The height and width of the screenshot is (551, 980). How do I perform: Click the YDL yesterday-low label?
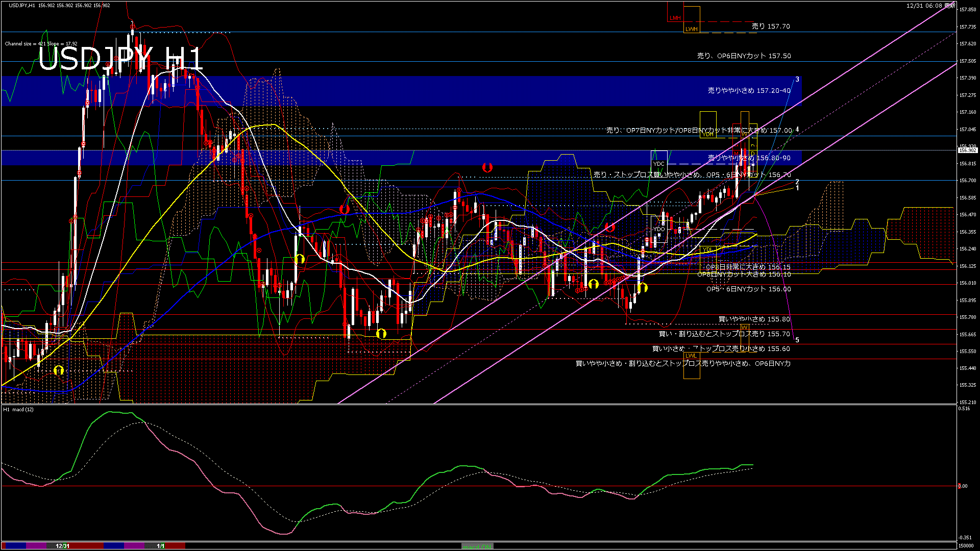[x=707, y=249]
